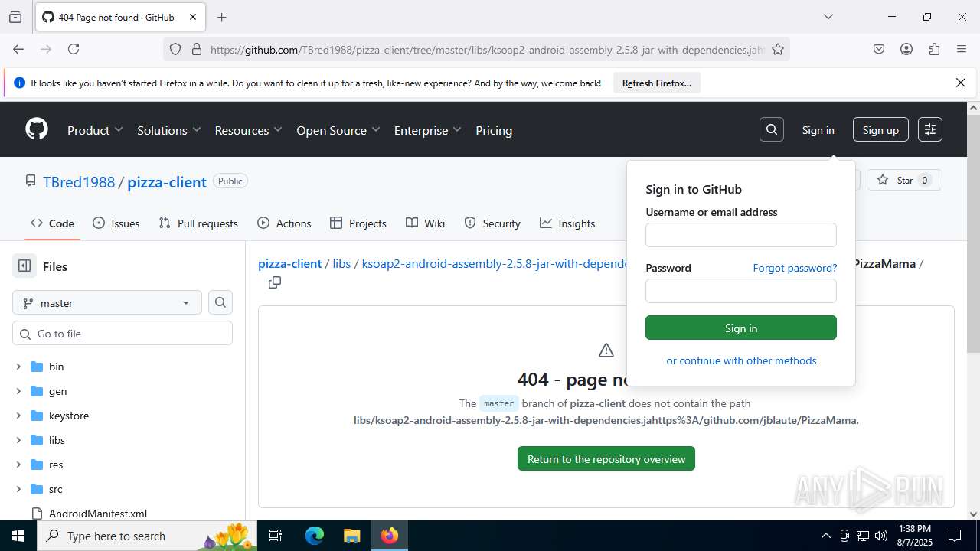Click the search magnifier in GitHub header

[772, 129]
